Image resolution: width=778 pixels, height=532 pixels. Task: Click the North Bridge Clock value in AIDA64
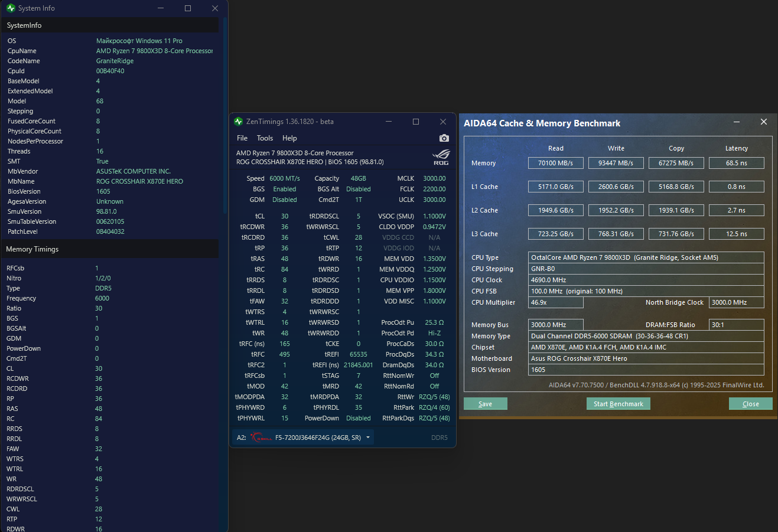pyautogui.click(x=737, y=302)
